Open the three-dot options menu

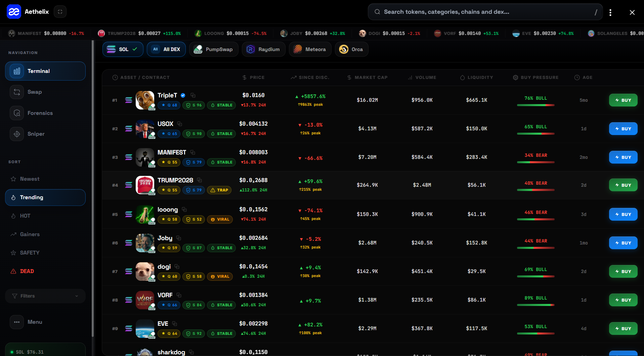click(x=610, y=12)
